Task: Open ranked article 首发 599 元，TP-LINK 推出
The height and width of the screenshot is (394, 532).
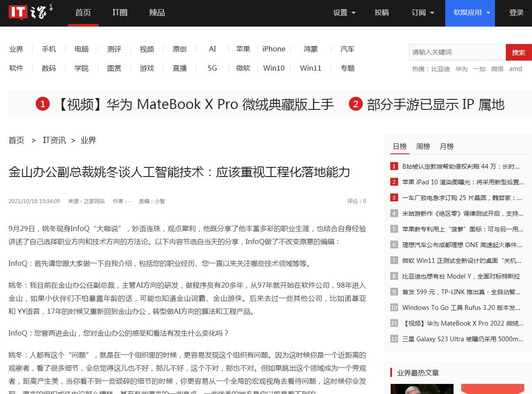Action: coord(461,292)
